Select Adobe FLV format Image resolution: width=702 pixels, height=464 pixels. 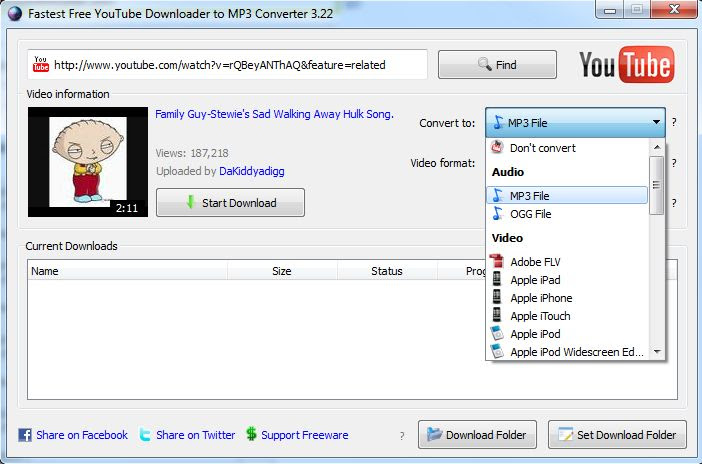[567, 261]
